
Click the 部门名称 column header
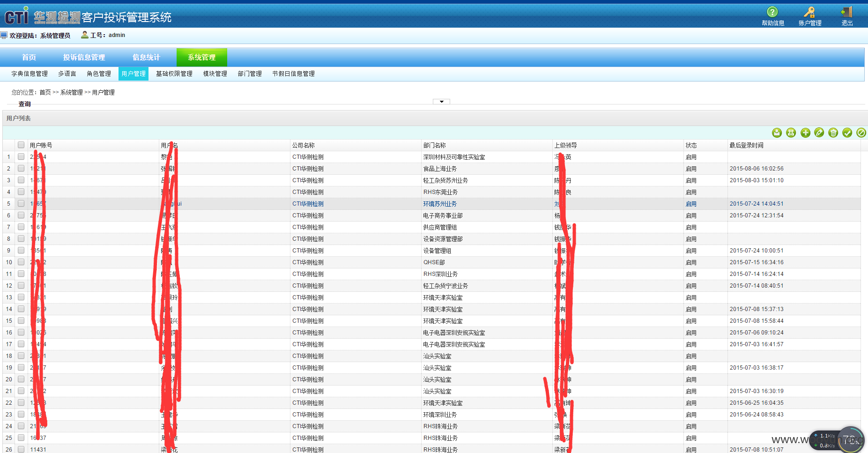(x=435, y=145)
